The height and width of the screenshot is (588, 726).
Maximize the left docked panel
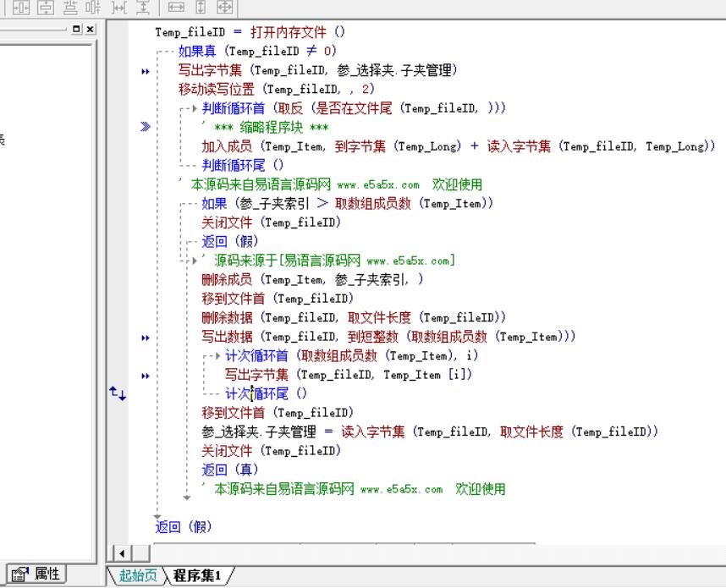coord(77,29)
